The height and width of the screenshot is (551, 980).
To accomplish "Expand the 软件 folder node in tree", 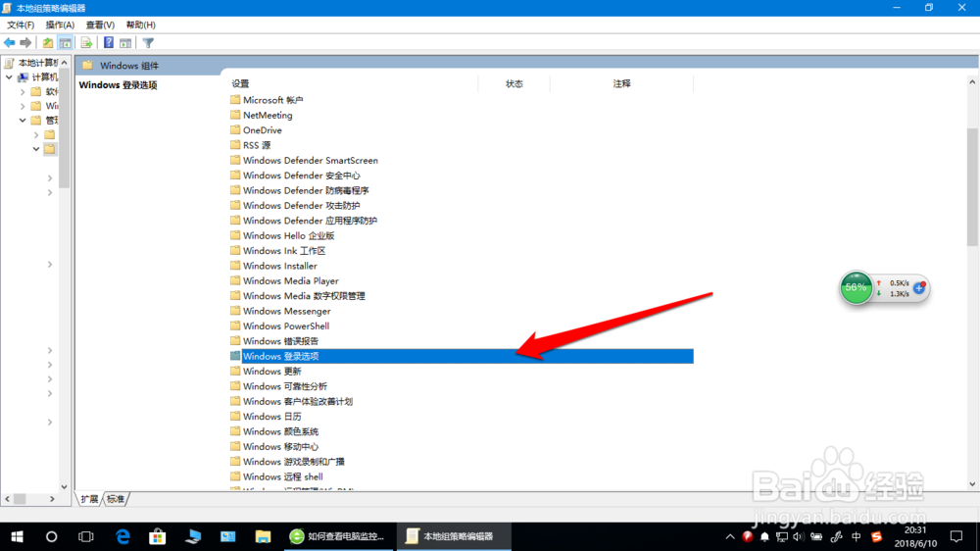I will point(23,91).
